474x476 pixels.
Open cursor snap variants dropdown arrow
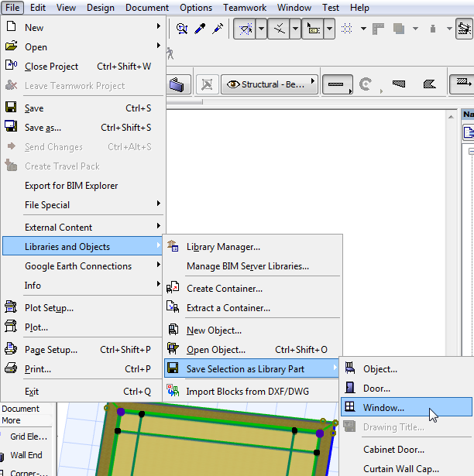pyautogui.click(x=329, y=29)
